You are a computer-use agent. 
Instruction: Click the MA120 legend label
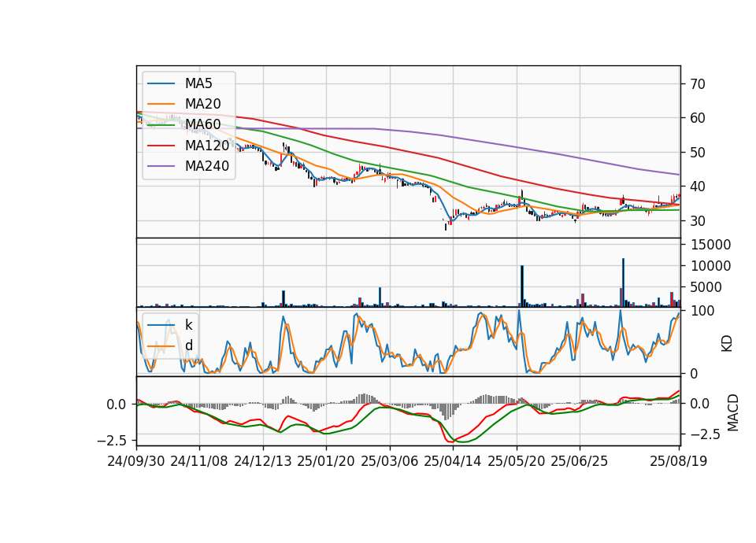click(207, 146)
